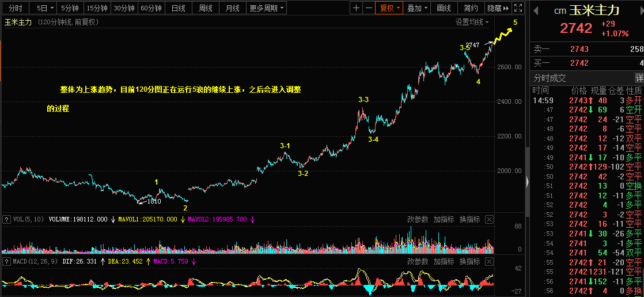The height and width of the screenshot is (297, 644).
Task: Click 改参数 in the MACD panel
Action: coord(418,261)
